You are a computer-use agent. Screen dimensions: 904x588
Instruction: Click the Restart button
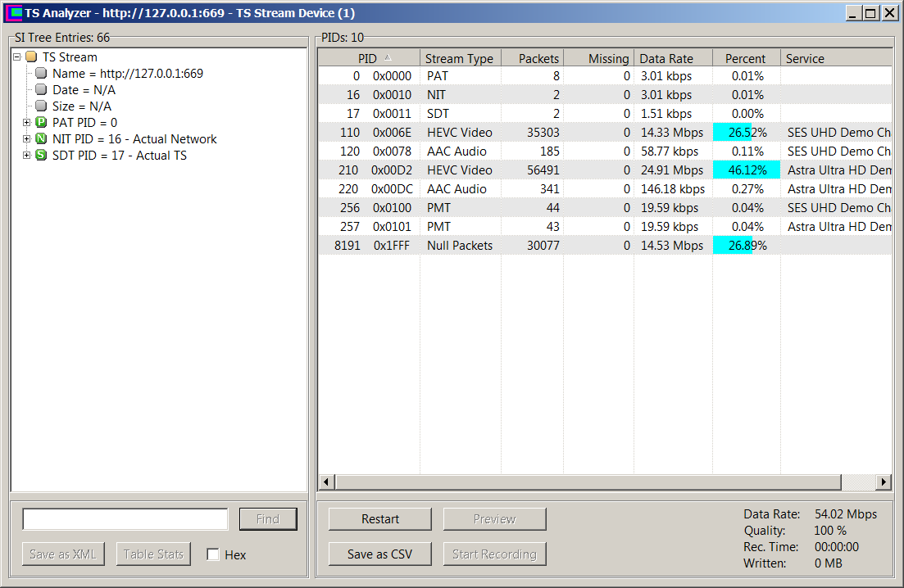tap(380, 519)
